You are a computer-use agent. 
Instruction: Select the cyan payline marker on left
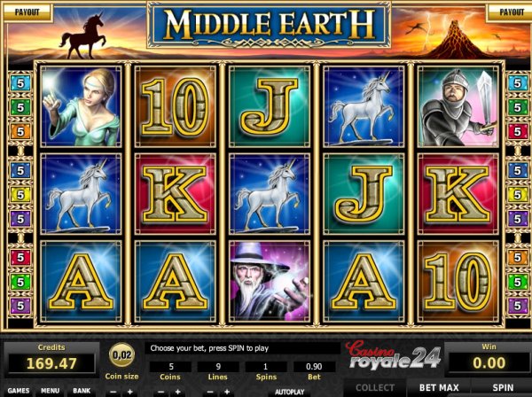(x=20, y=83)
